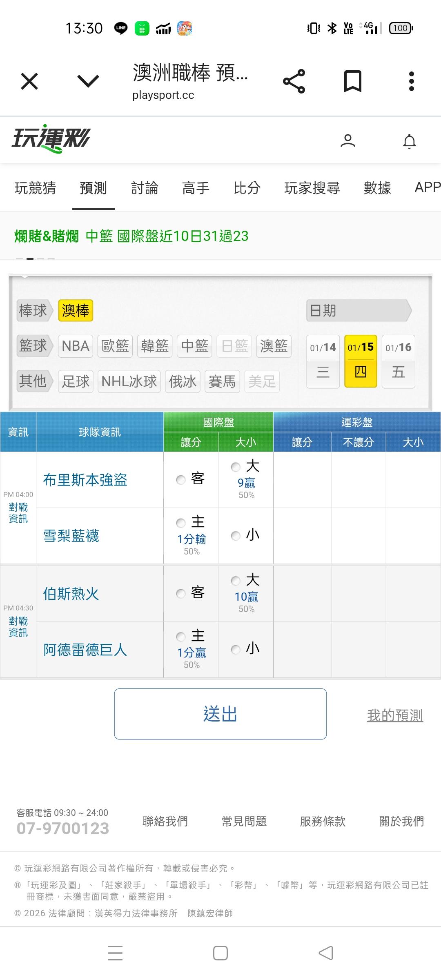
Task: Select 客 radio for 布里斯本強盜
Action: (x=181, y=480)
